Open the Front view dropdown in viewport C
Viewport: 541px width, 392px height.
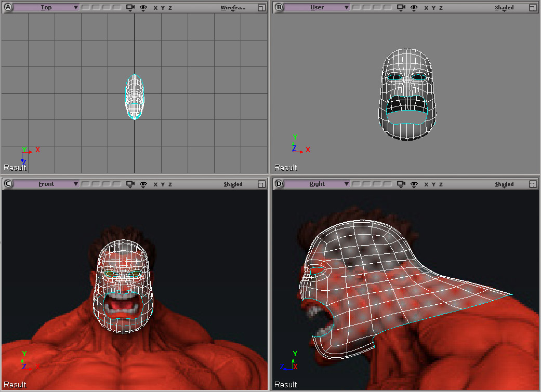(46, 184)
